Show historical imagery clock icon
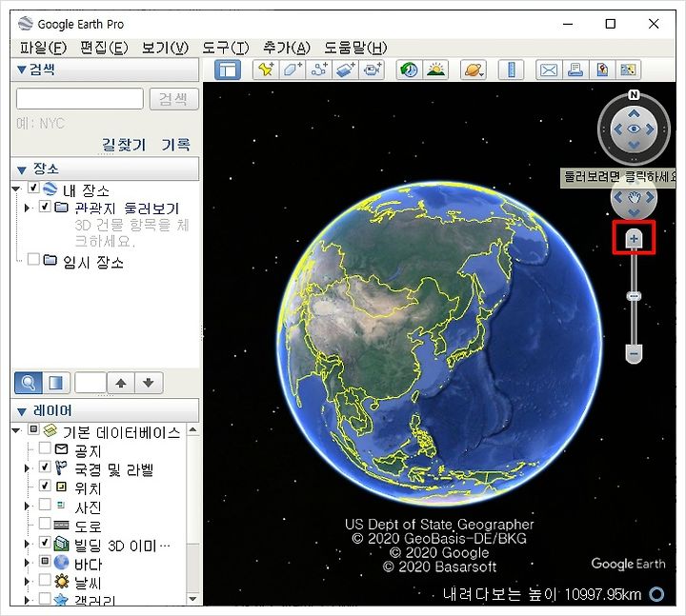The image size is (686, 616). (x=409, y=70)
